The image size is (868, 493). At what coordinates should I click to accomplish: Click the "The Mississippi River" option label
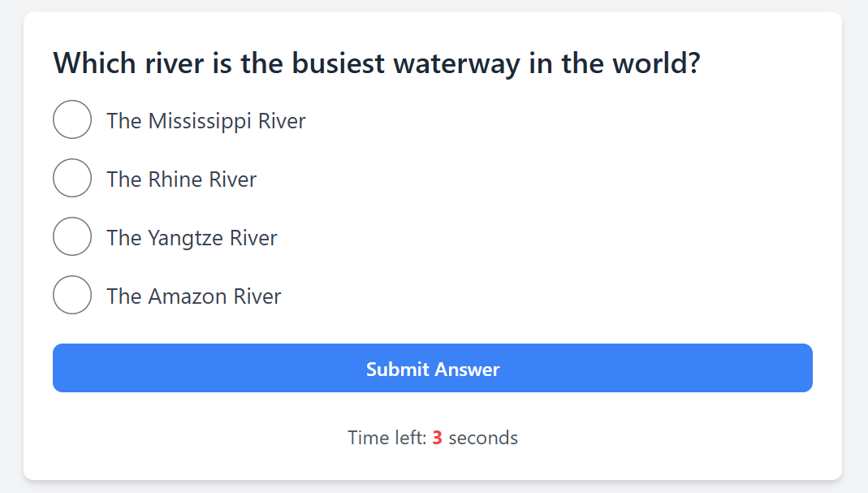(x=206, y=121)
